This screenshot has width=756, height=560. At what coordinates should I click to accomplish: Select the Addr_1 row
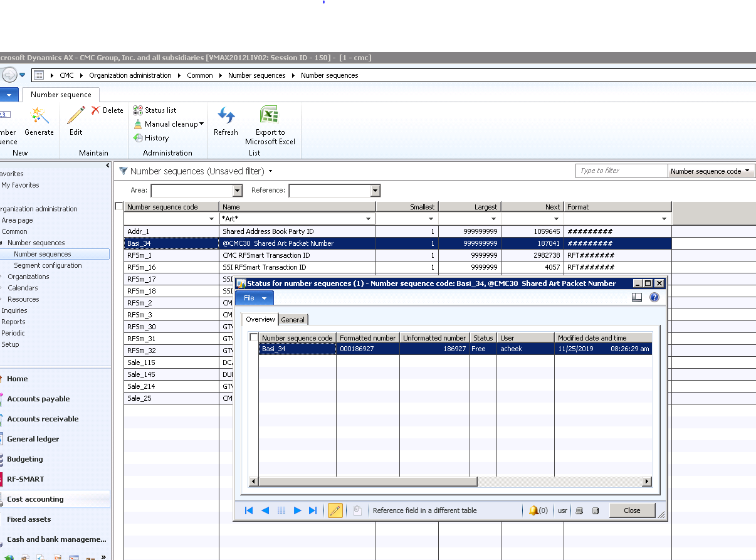coord(397,231)
